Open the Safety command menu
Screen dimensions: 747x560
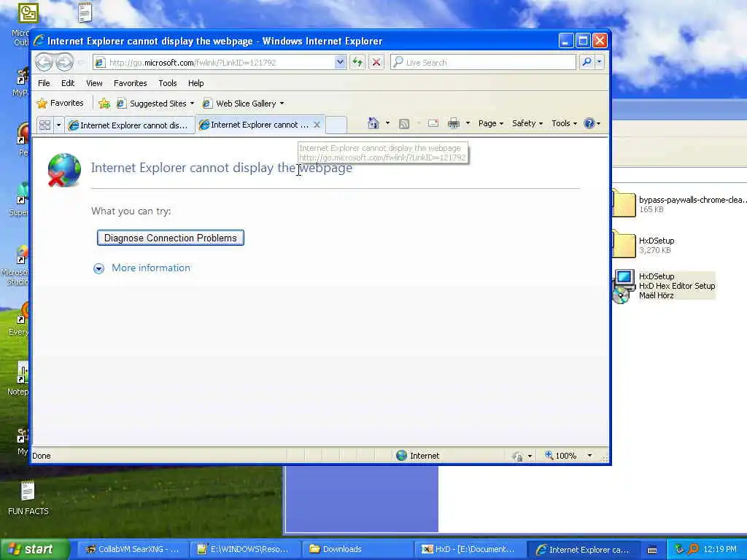point(527,123)
